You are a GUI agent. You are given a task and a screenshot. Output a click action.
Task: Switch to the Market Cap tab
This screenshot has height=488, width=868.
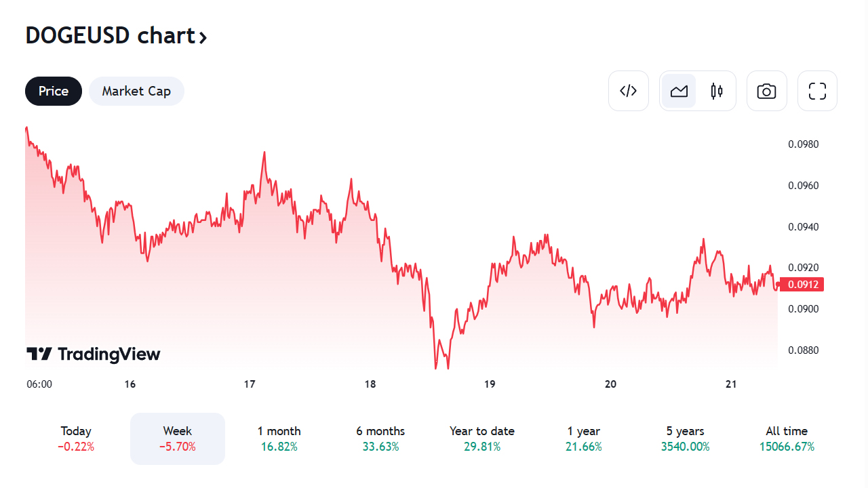click(x=136, y=91)
